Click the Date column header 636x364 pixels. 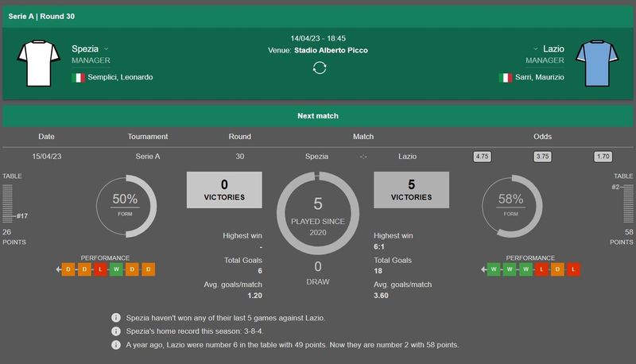pos(46,137)
